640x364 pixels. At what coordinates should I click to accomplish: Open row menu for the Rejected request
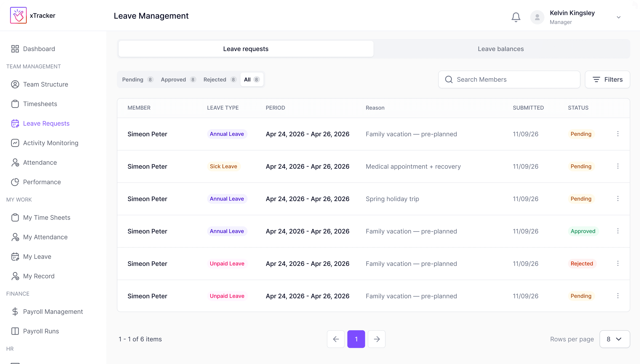click(617, 263)
